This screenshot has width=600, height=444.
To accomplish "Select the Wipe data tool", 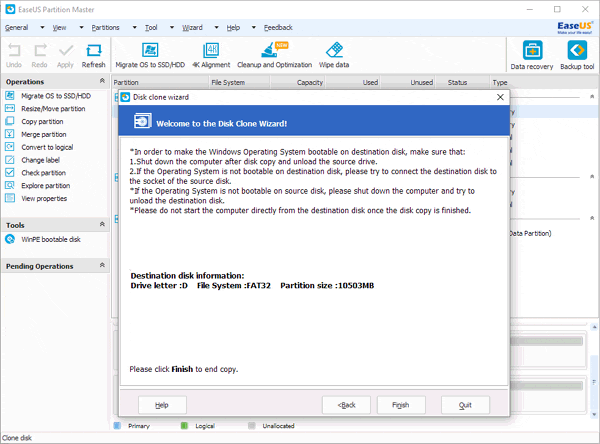I will pyautogui.click(x=334, y=56).
